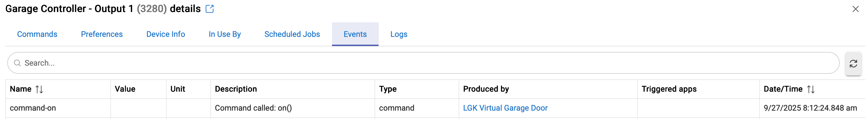This screenshot has height=119, width=868.
Task: Click the Description column header
Action: pos(236,89)
